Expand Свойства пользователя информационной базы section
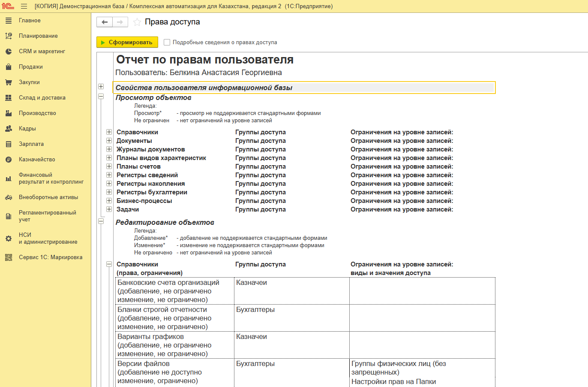Image resolution: width=588 pixels, height=387 pixels. point(101,87)
